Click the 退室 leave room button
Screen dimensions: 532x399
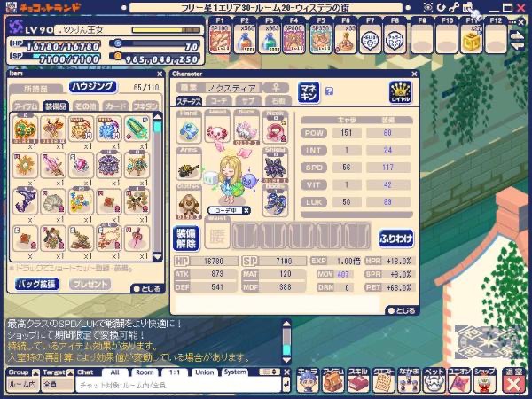(513, 380)
